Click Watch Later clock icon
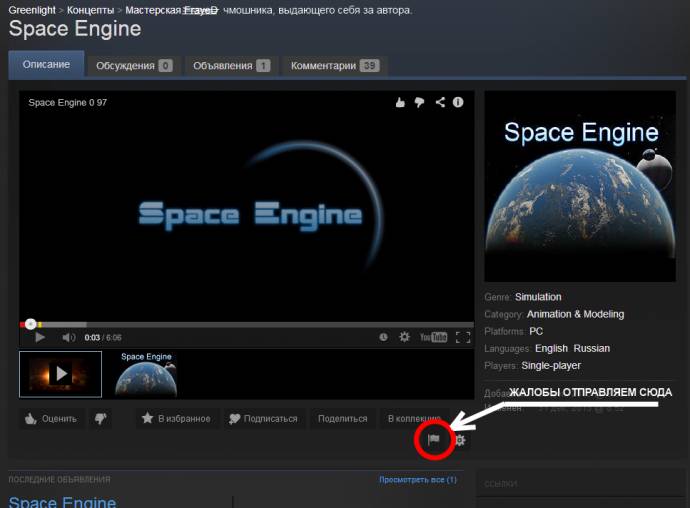This screenshot has width=690, height=508. 383,337
